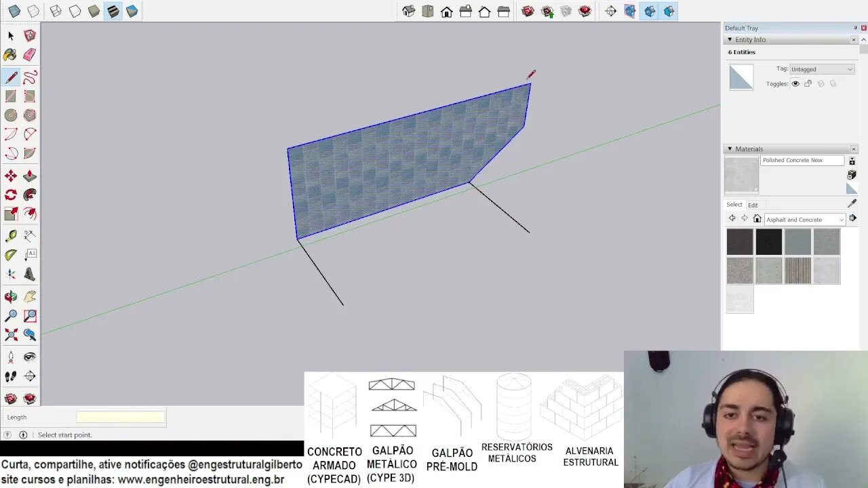Viewport: 868px width, 488px height.
Task: Switch to Front view
Action: click(x=447, y=11)
